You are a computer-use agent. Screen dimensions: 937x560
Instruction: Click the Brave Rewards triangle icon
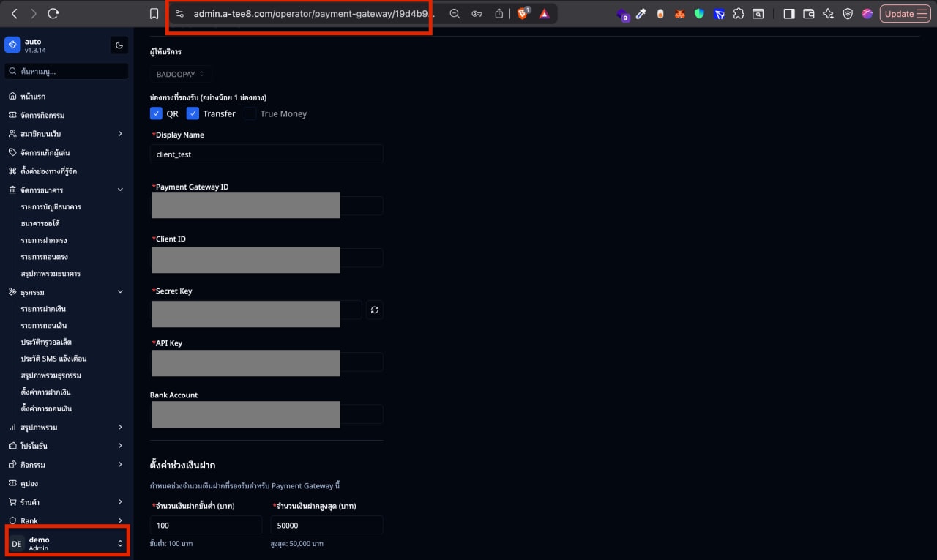[544, 13]
